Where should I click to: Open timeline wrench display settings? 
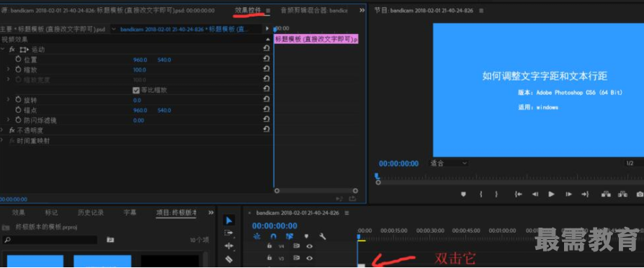pyautogui.click(x=323, y=236)
